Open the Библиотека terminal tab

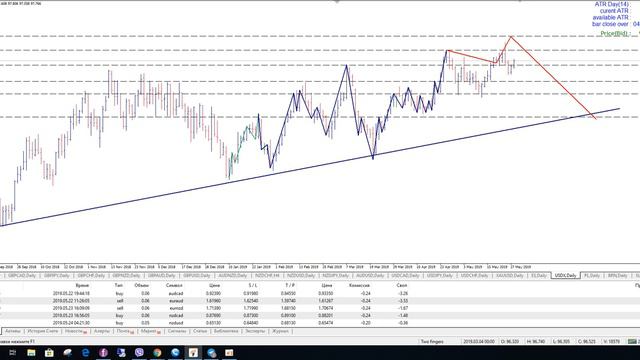tap(226, 331)
